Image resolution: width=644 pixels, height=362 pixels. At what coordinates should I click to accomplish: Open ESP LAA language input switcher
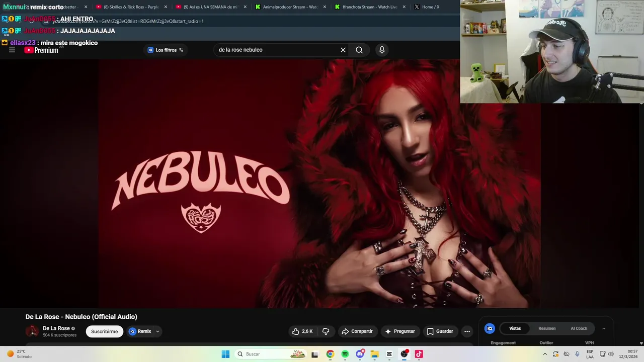point(590,354)
